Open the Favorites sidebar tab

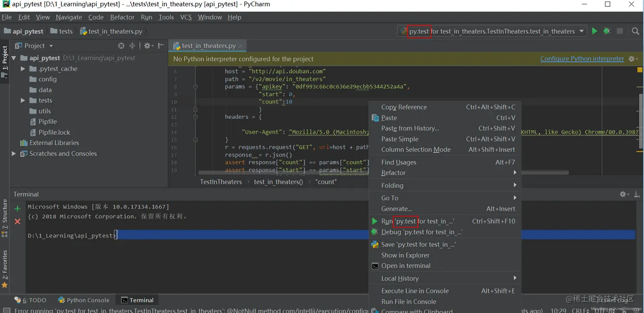tap(5, 269)
